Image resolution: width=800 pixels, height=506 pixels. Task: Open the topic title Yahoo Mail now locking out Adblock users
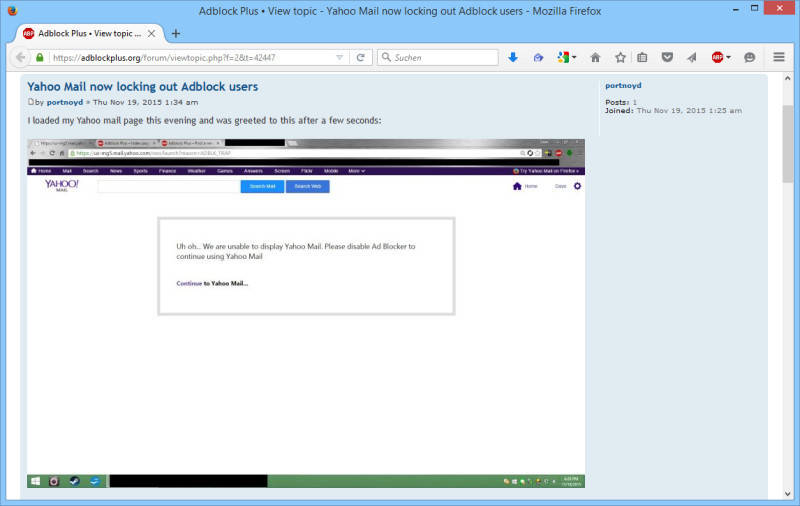tap(143, 87)
